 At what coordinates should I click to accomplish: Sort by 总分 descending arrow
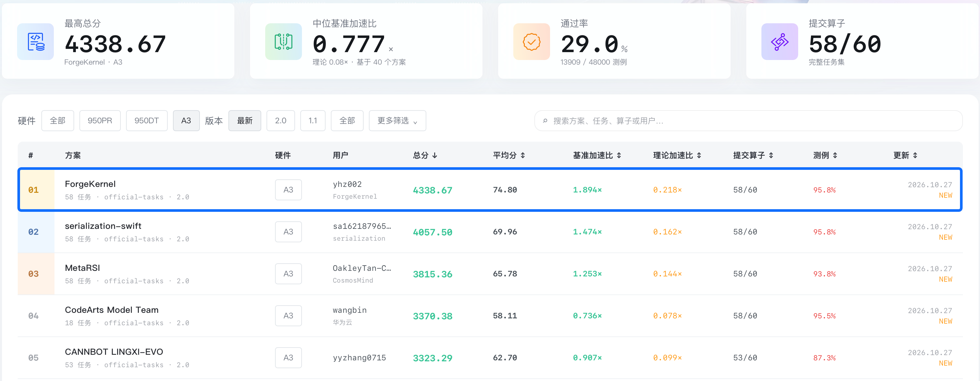(435, 155)
